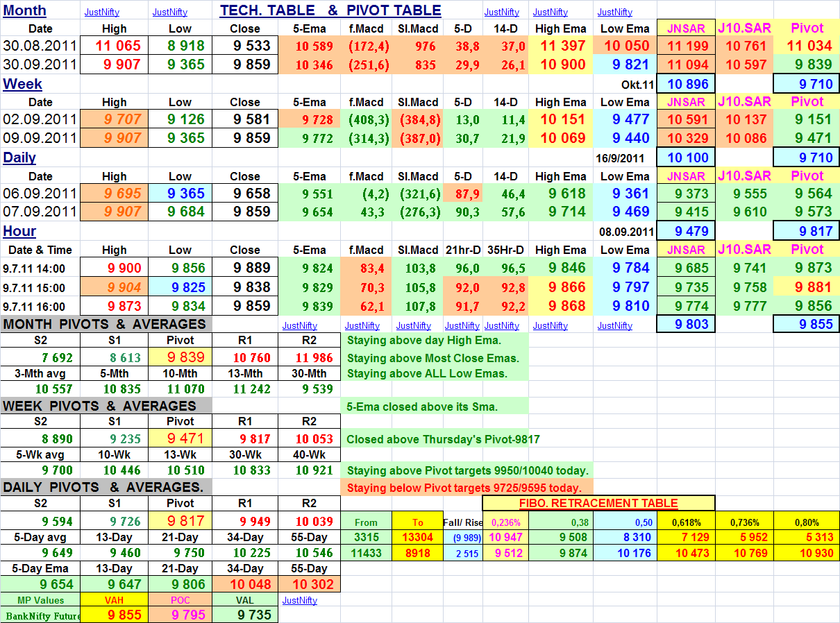Select the monthly High cell '11 065'
The image size is (840, 623).
(x=114, y=46)
